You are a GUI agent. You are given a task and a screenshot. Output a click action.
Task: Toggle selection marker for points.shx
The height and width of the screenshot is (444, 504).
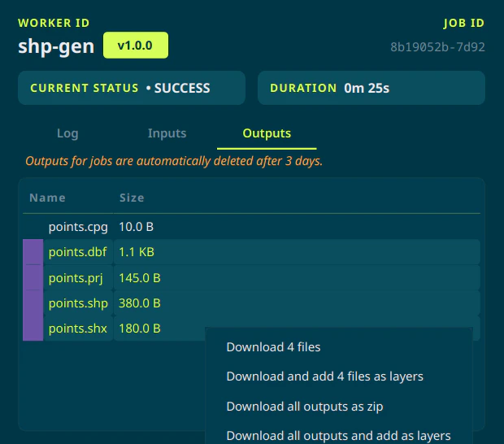pyautogui.click(x=33, y=329)
